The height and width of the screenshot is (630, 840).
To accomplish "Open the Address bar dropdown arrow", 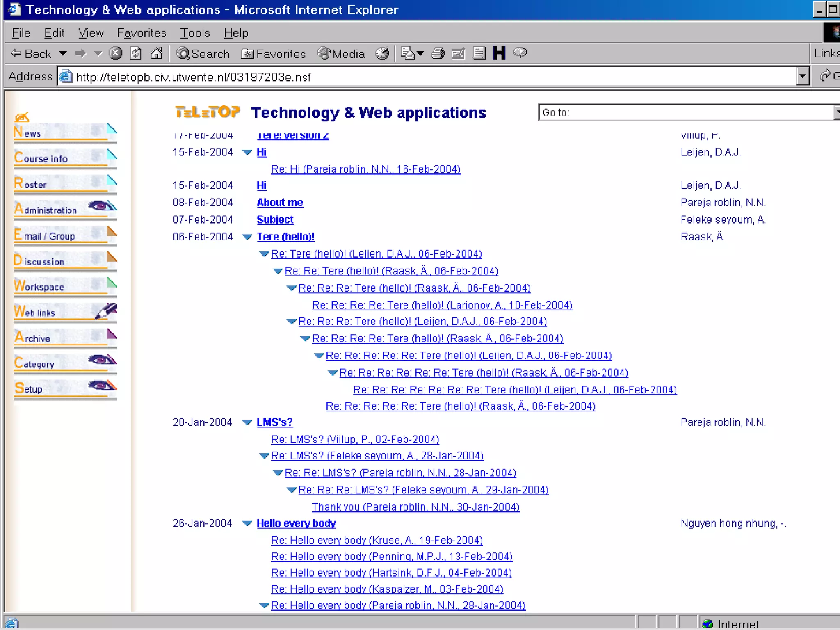I will [x=802, y=76].
